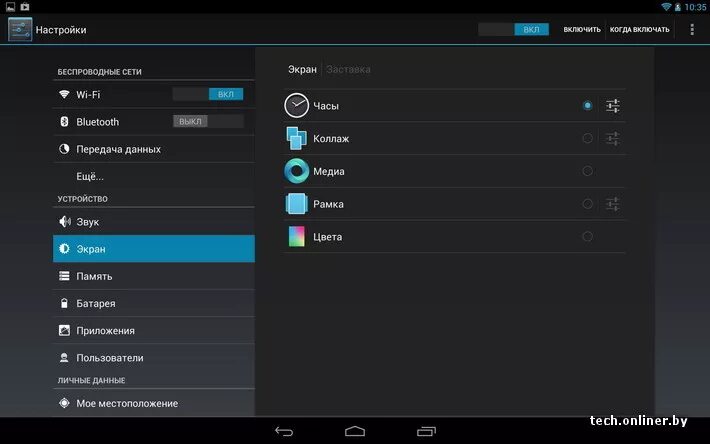Image resolution: width=710 pixels, height=444 pixels.
Task: Click the ВКЛЮЧИТЬ button
Action: click(582, 29)
